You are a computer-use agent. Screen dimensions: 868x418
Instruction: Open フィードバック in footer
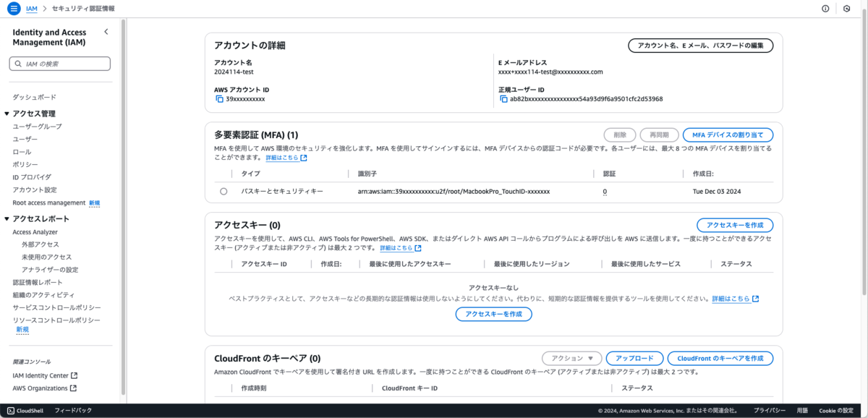(x=73, y=411)
